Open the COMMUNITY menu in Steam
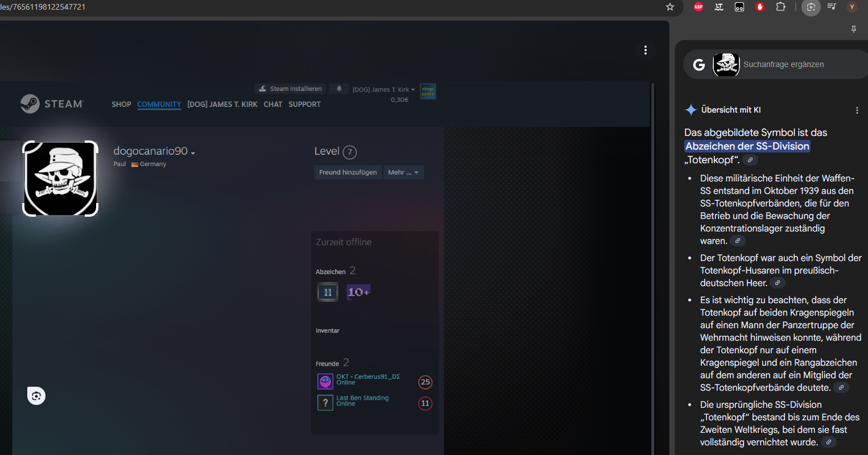The height and width of the screenshot is (455, 868). 159,105
